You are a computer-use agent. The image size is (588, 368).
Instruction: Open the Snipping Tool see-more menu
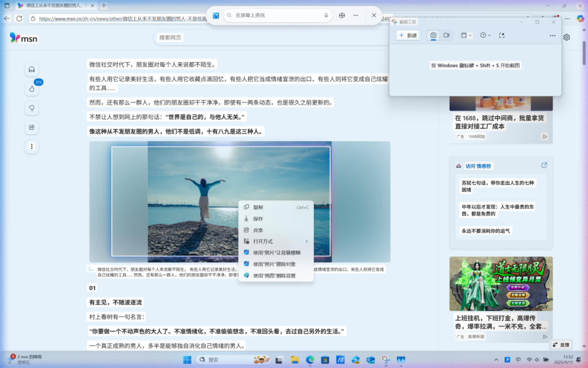[552, 35]
